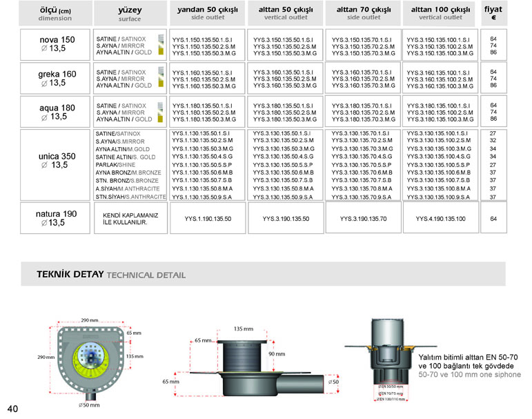Click the side-outlet drain cross-section image
The height and width of the screenshot is (419, 532).
(x=259, y=364)
